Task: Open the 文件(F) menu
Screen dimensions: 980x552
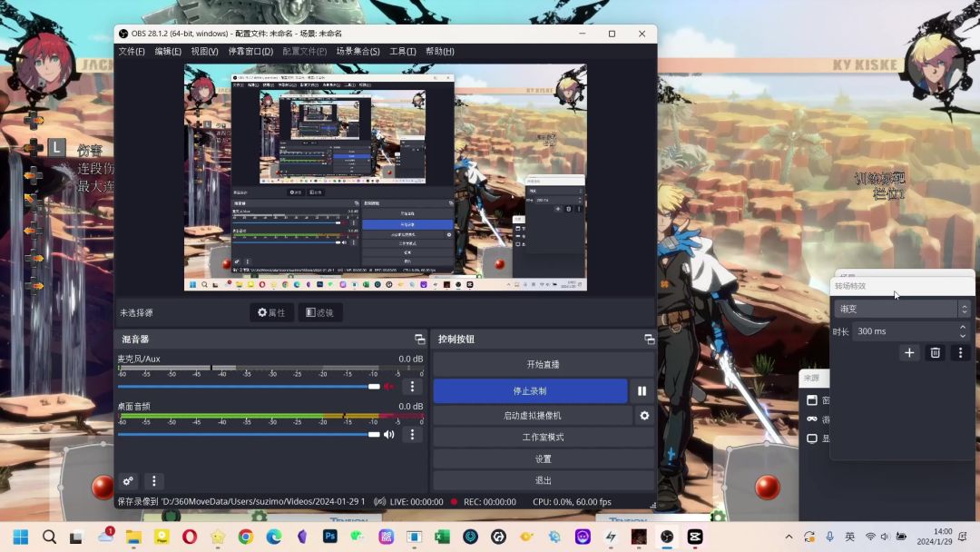Action: 132,51
